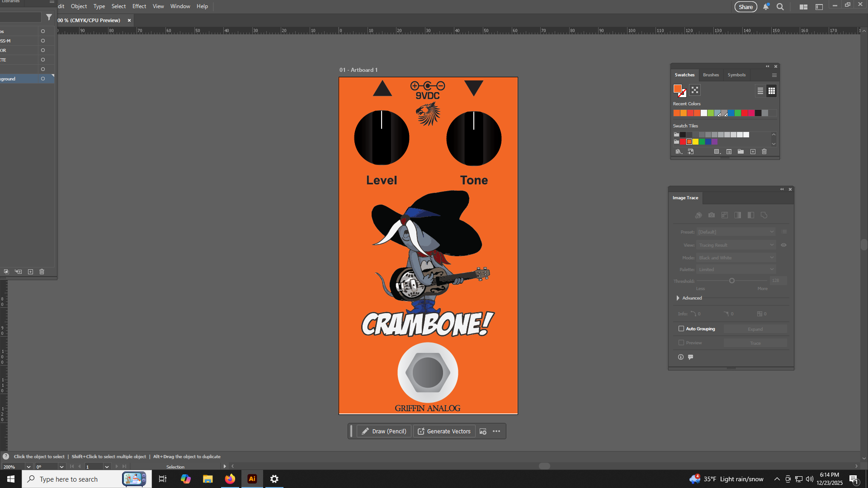The height and width of the screenshot is (488, 868).
Task: Click the Generate Vectors button
Action: [x=444, y=431]
